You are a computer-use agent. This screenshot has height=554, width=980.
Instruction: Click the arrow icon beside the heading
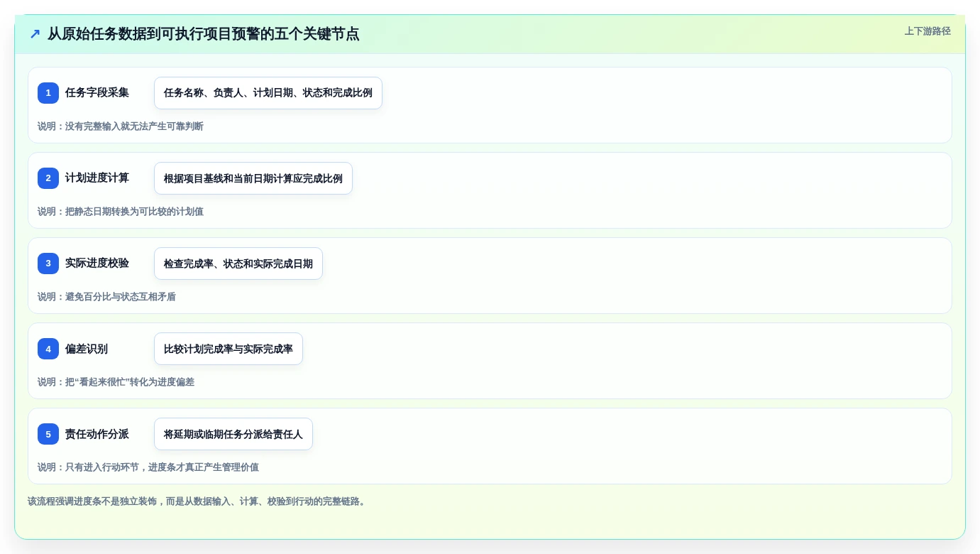[35, 34]
